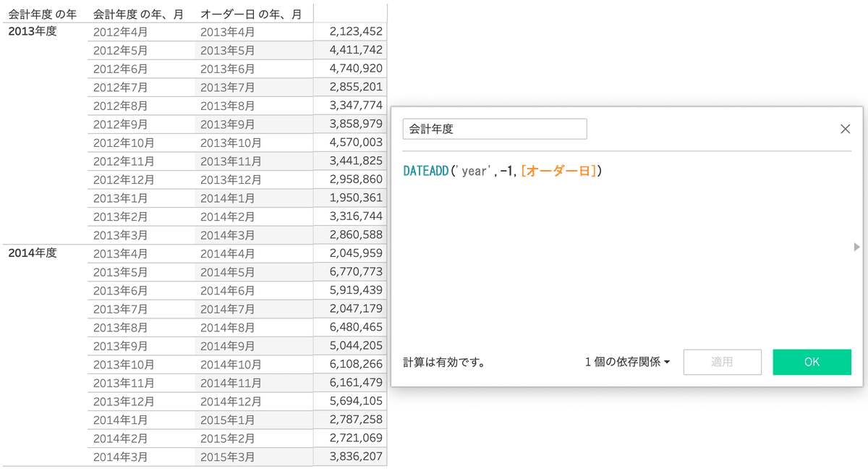This screenshot has width=868, height=474.
Task: Select the value 3,441,825
Action: pyautogui.click(x=356, y=160)
